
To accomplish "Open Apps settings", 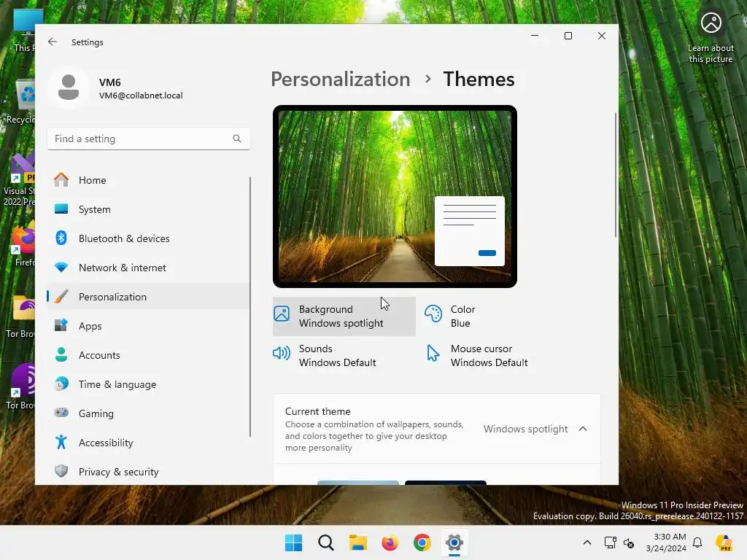I will [x=149, y=326].
